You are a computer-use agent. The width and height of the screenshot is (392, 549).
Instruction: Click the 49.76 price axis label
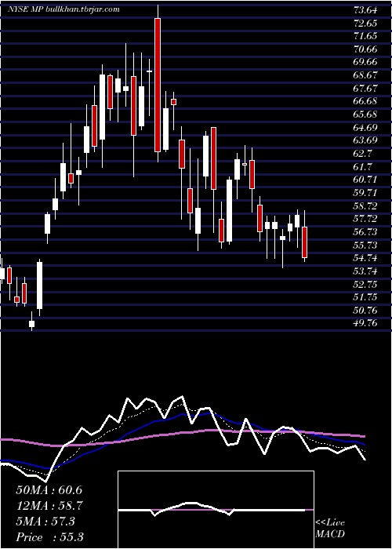[x=365, y=323]
